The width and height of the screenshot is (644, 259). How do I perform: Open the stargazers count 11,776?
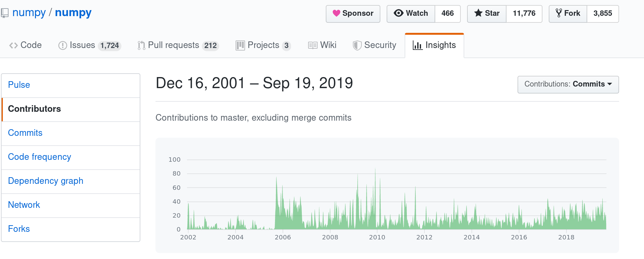coord(524,14)
